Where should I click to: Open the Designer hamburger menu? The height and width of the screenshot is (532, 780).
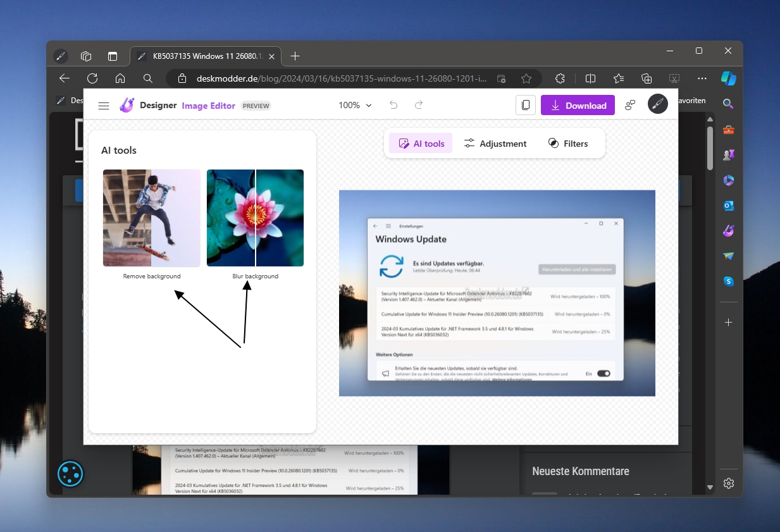[x=104, y=106]
